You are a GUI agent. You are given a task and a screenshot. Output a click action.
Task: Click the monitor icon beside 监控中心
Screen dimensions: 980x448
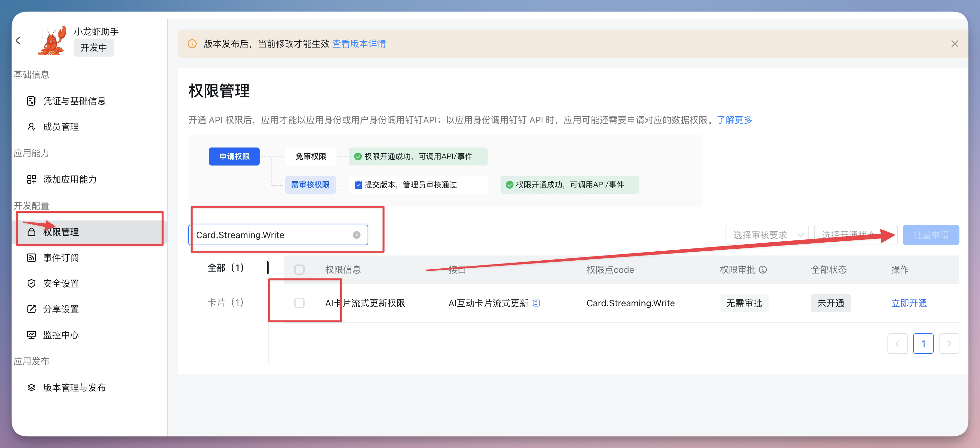pyautogui.click(x=31, y=335)
